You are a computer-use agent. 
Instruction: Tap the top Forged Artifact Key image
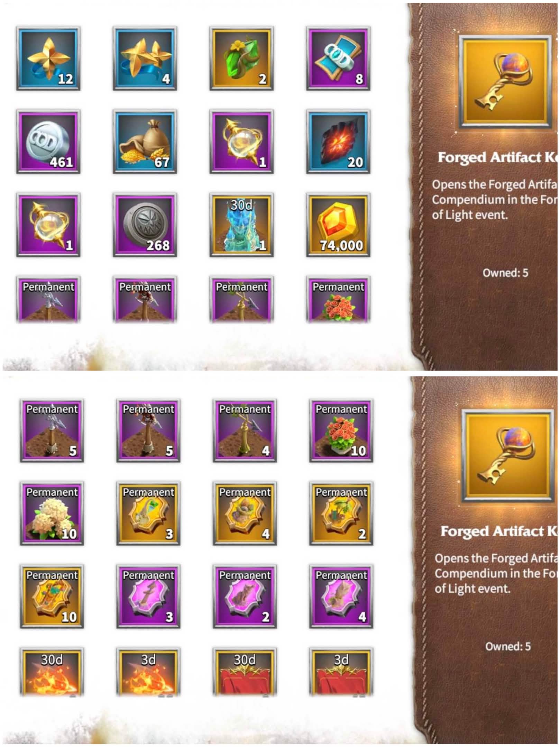pyautogui.click(x=505, y=82)
